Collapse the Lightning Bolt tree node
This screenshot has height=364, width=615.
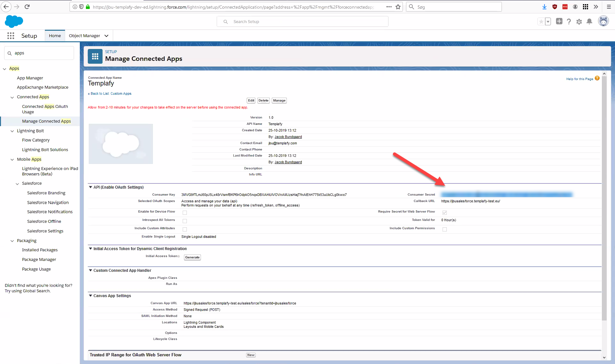(x=12, y=131)
